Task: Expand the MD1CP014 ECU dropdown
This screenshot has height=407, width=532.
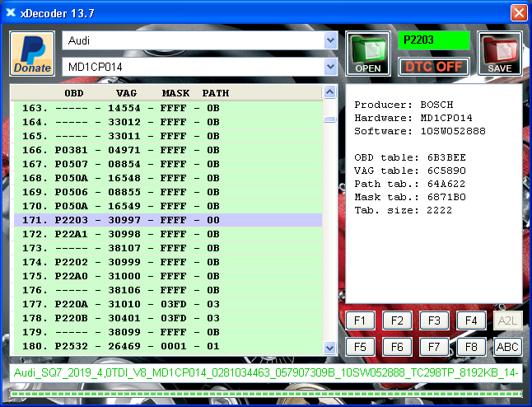Action: [331, 67]
